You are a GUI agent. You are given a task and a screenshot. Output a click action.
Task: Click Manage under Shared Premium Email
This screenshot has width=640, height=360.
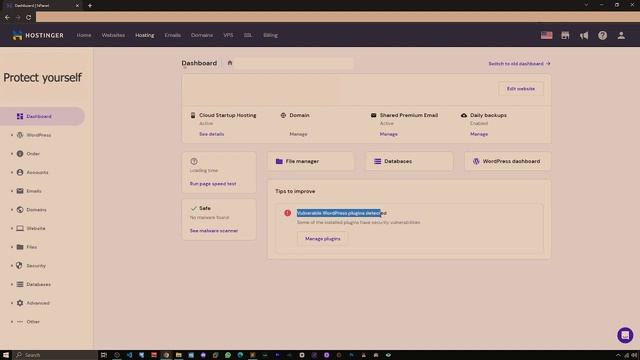[389, 134]
